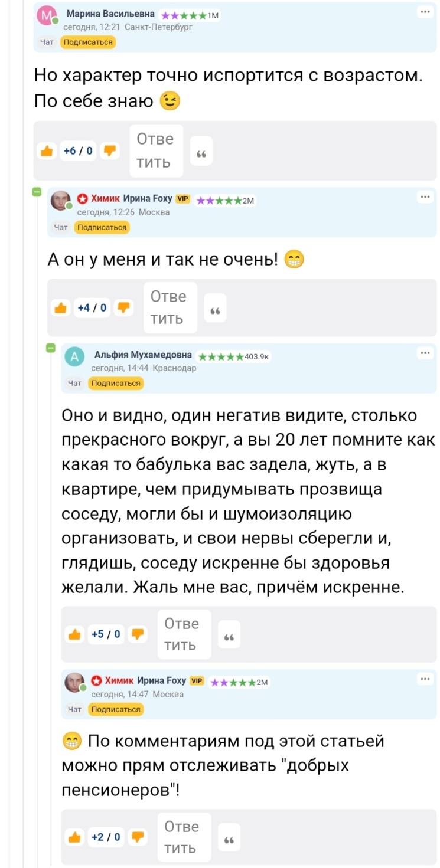Thumbs down Альфия Мухамедовна's comment

[x=138, y=634]
